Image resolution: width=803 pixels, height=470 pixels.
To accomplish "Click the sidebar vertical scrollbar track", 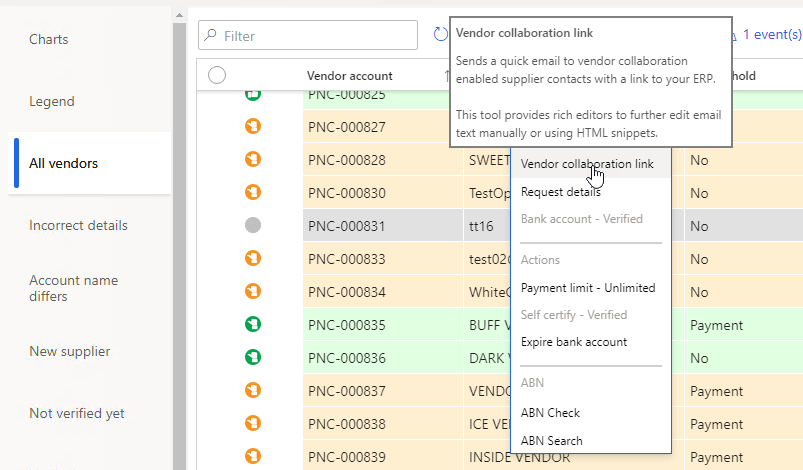I will tap(179, 246).
